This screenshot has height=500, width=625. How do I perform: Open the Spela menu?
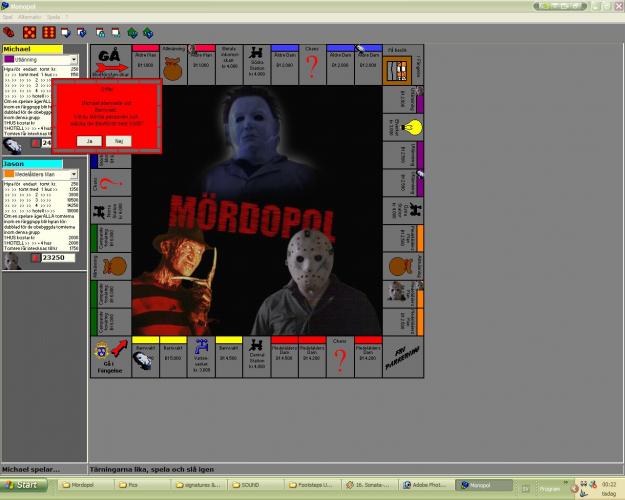click(x=54, y=17)
